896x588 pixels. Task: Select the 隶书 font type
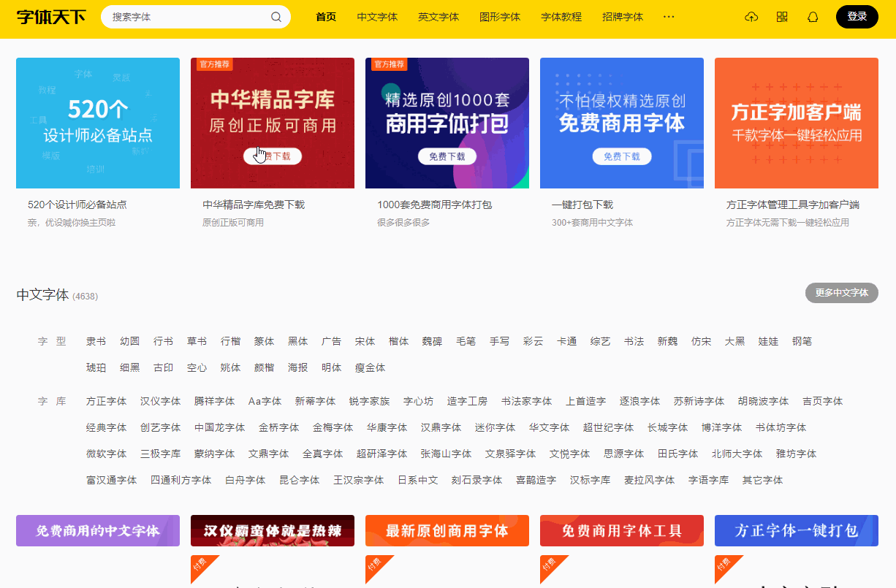point(96,341)
